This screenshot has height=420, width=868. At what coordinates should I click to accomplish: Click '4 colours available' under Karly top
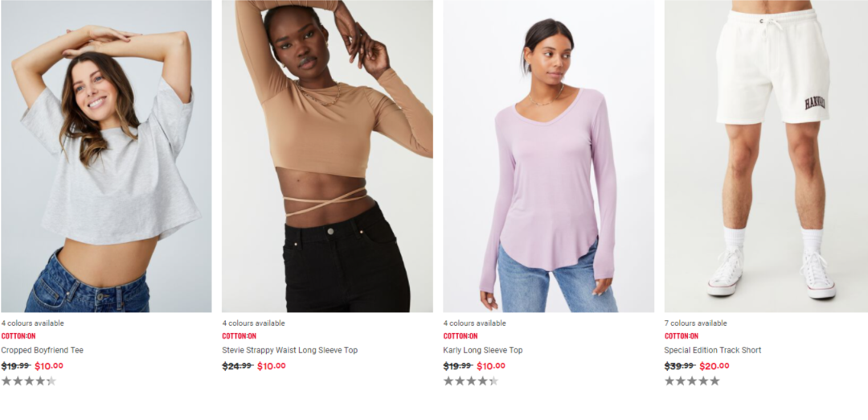click(x=474, y=323)
